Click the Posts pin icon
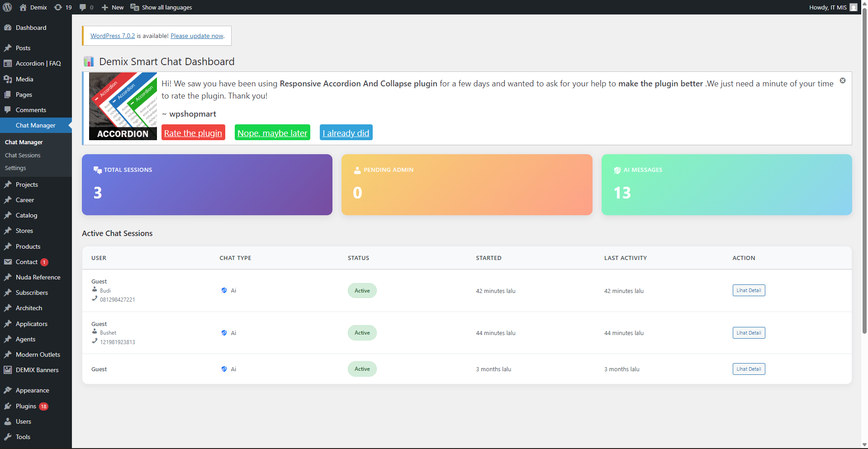This screenshot has width=868, height=449. pos(8,48)
